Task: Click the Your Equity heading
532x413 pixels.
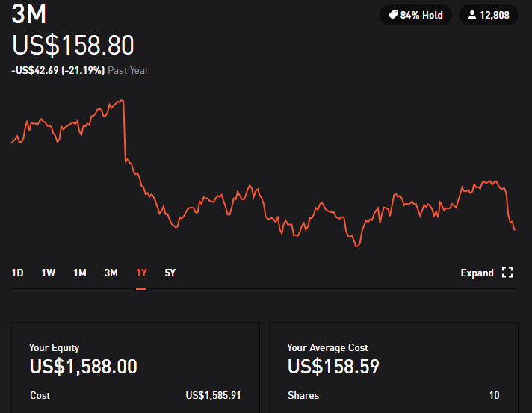Action: (x=55, y=347)
